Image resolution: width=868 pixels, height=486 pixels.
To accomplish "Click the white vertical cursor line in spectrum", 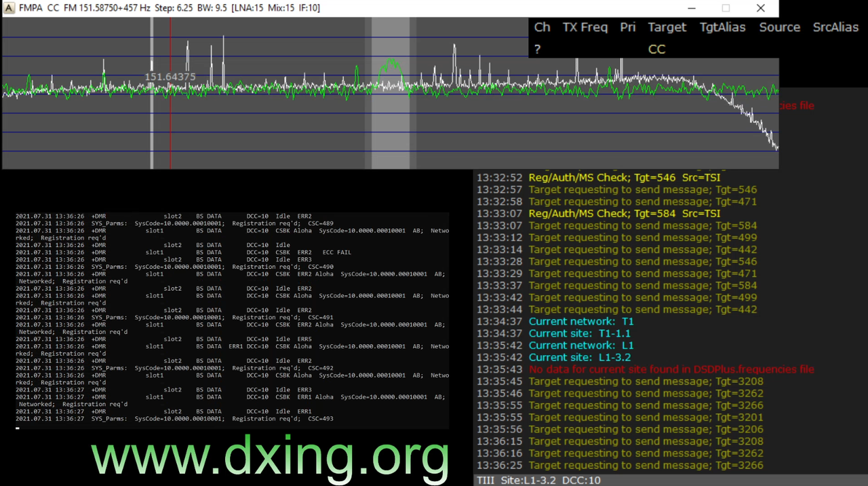I will (x=151, y=94).
